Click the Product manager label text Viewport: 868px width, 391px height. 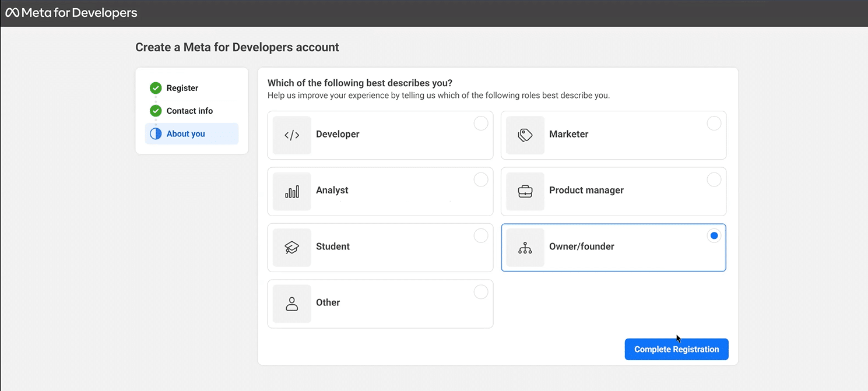pyautogui.click(x=586, y=190)
